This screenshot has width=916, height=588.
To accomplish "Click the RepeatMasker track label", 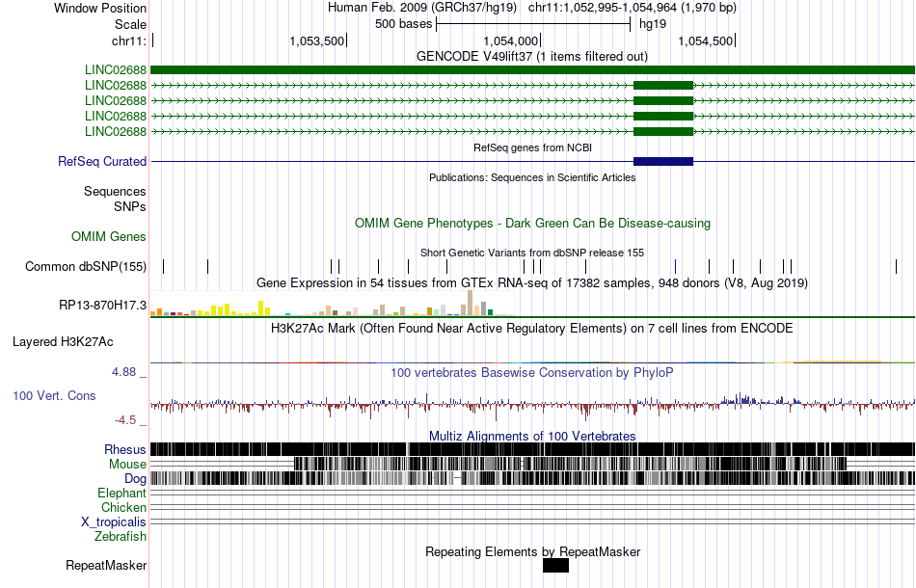I will 106,565.
